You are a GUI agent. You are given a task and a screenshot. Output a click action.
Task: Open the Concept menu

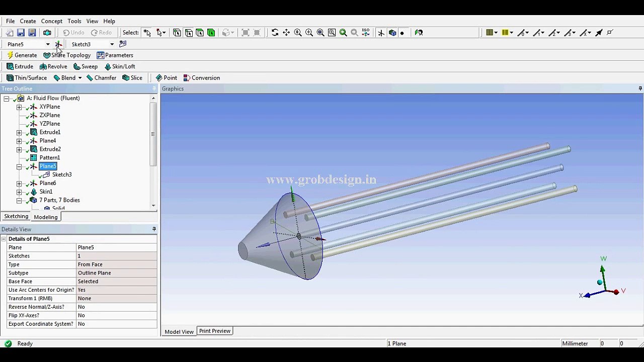point(52,21)
